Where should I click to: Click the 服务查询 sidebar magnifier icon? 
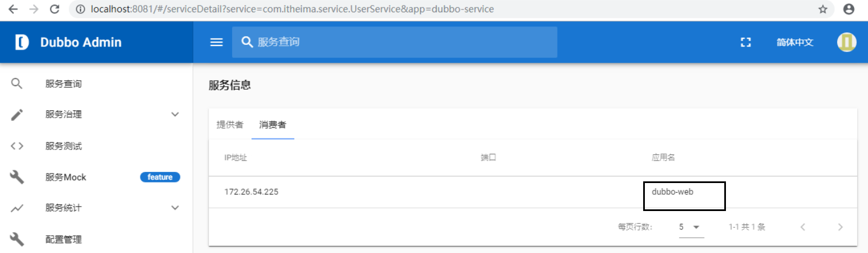pyautogui.click(x=17, y=84)
